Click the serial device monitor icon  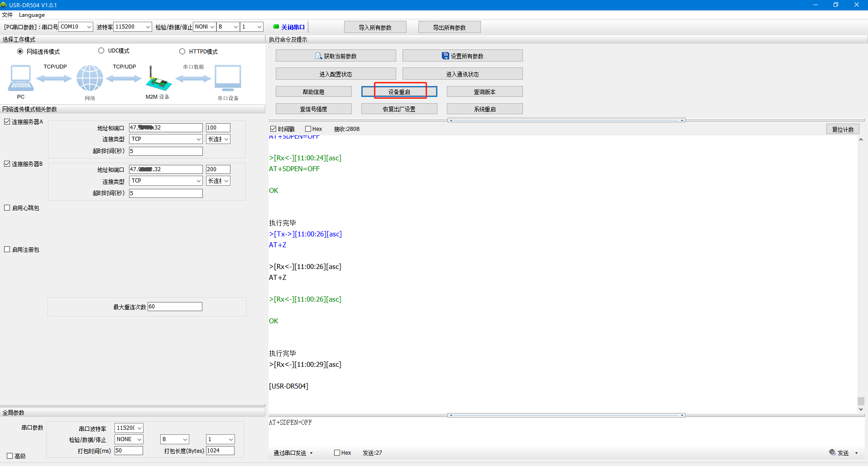point(228,78)
